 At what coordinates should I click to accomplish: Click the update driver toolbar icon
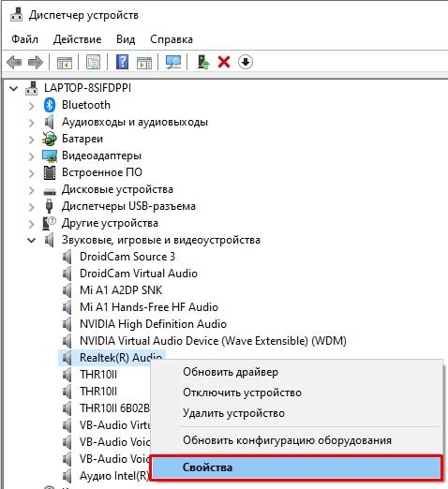pyautogui.click(x=203, y=62)
